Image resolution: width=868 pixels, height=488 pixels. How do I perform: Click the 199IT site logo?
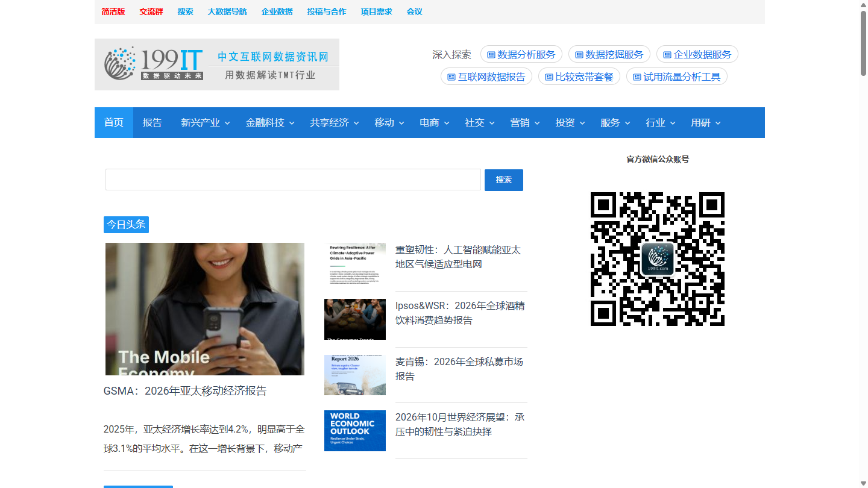point(217,64)
